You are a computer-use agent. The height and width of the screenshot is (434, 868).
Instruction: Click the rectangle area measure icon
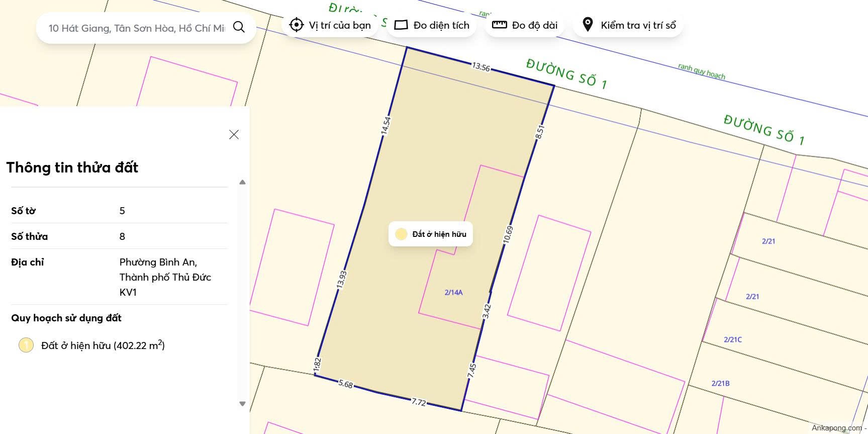point(401,25)
